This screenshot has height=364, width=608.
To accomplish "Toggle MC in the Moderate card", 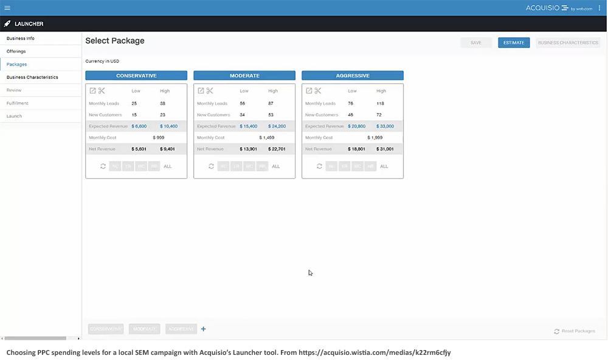I will coord(249,167).
